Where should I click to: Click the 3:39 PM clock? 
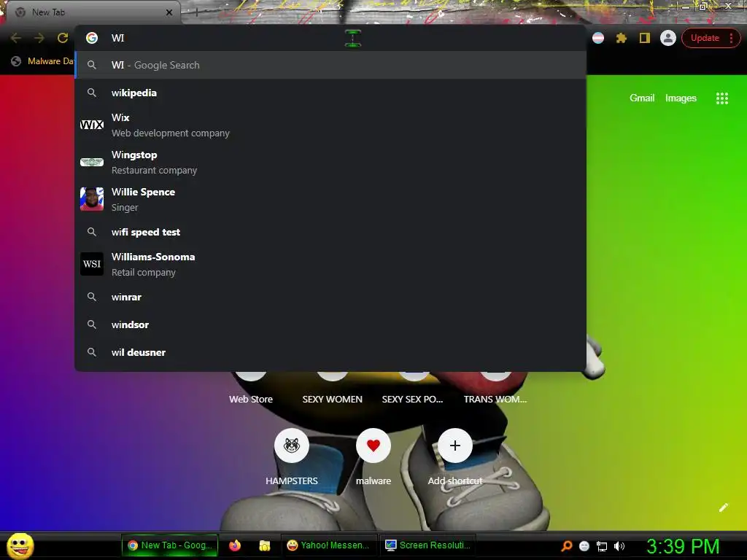tap(683, 546)
